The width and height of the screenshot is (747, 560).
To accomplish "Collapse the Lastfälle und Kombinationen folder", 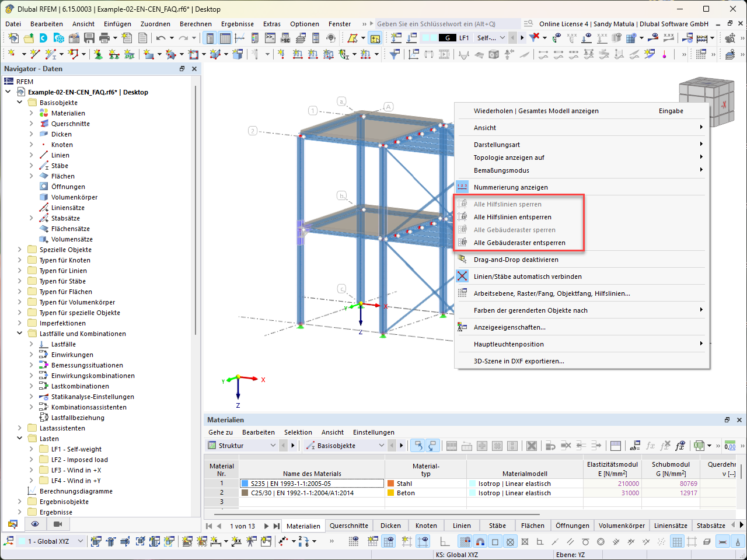I will [x=20, y=334].
